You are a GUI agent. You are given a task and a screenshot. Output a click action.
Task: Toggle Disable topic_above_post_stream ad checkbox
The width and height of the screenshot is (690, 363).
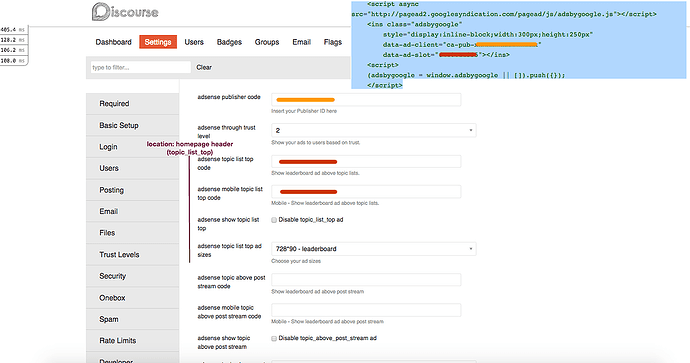pyautogui.click(x=274, y=338)
